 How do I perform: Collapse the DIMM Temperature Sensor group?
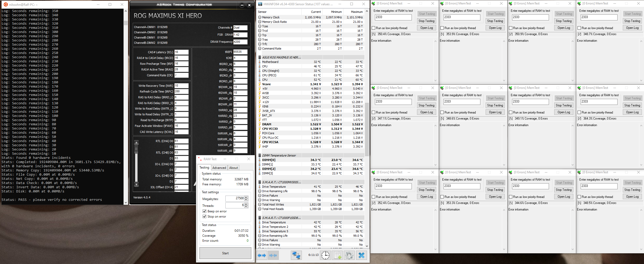click(260, 155)
